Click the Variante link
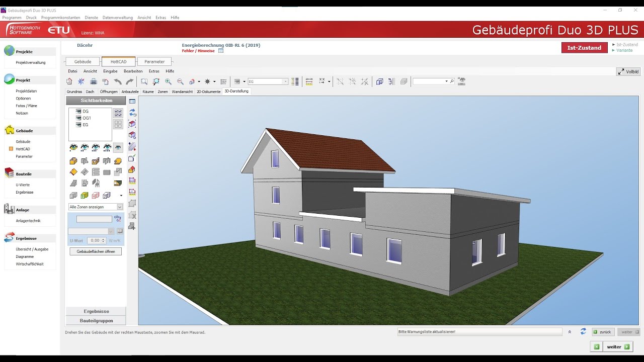 pyautogui.click(x=624, y=50)
